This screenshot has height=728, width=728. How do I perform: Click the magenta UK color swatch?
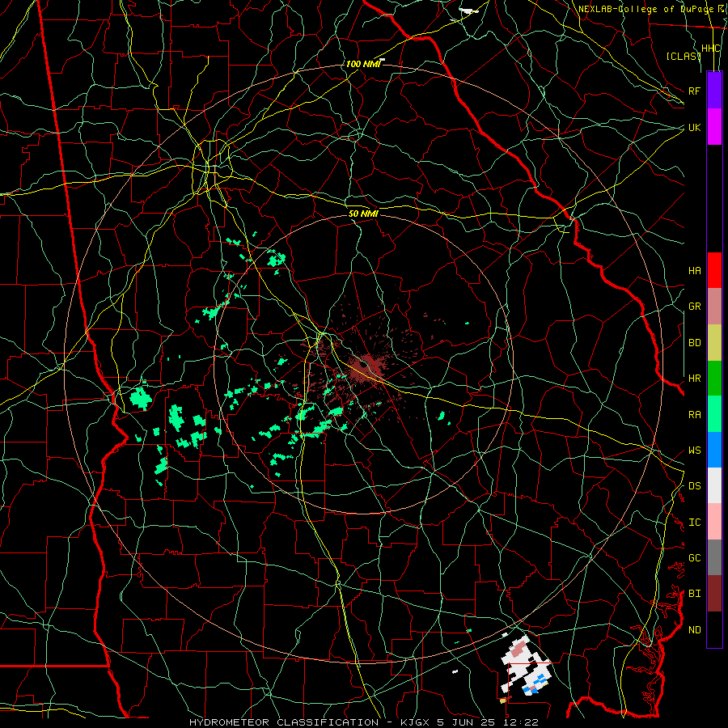point(714,127)
